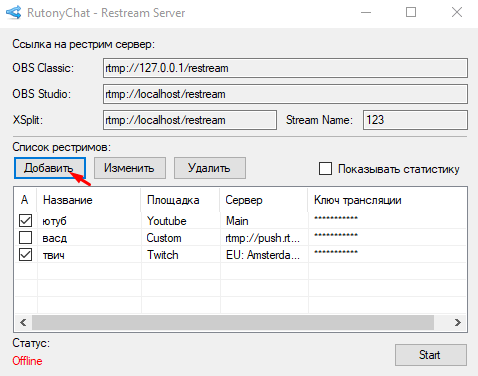Click the red Offline status text

(x=27, y=361)
